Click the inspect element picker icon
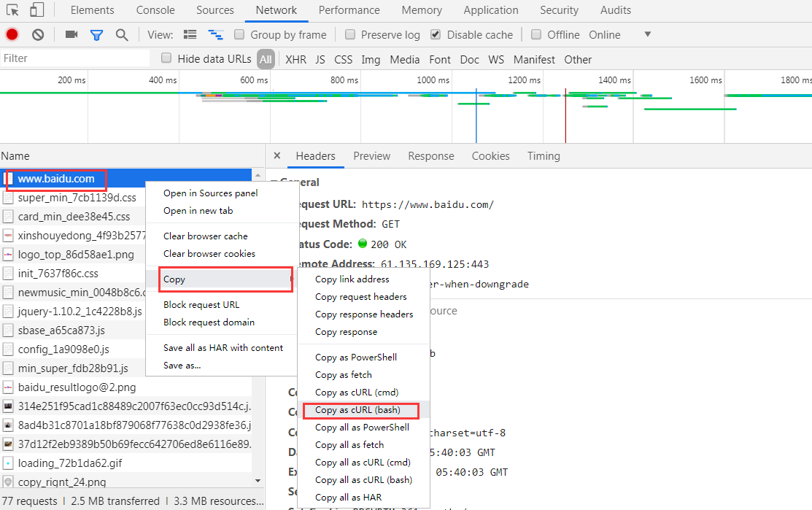 pos(12,10)
